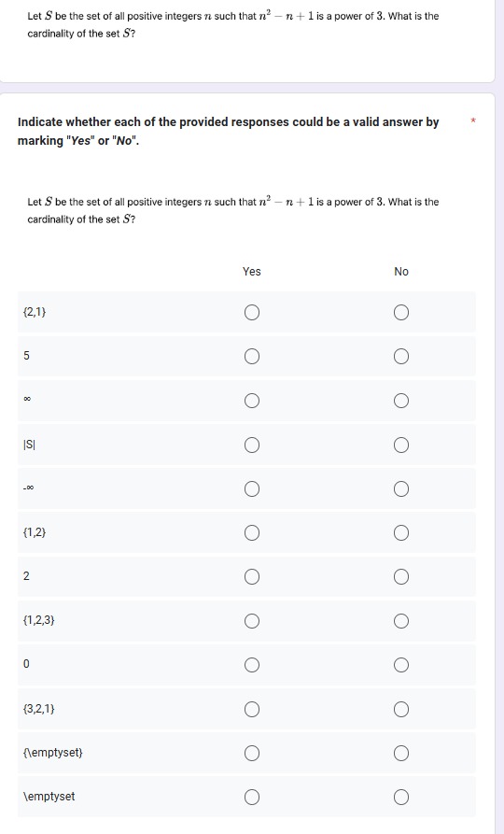Mark No in the |S| row
This screenshot has width=504, height=834.
coord(401,445)
